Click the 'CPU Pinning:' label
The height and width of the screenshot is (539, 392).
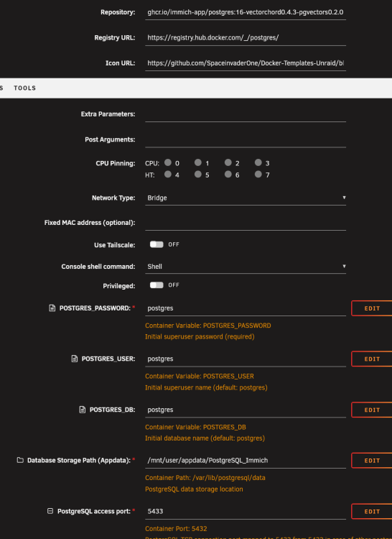pyautogui.click(x=116, y=163)
